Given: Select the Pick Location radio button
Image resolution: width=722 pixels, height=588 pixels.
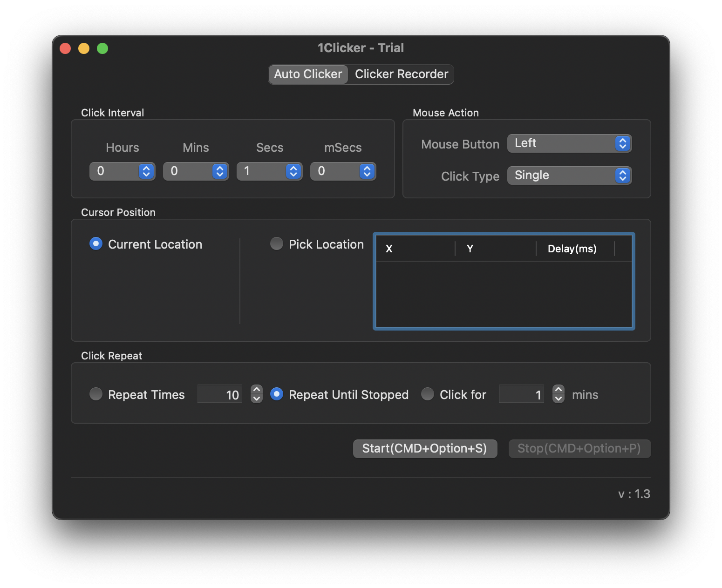Looking at the screenshot, I should click(x=277, y=244).
